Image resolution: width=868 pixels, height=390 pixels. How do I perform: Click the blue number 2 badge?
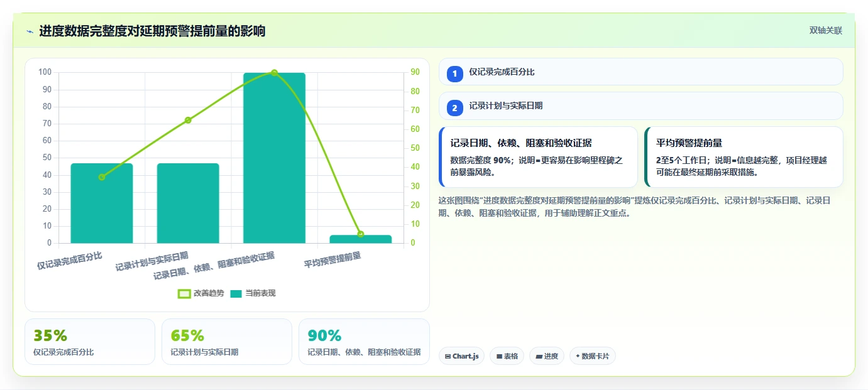pyautogui.click(x=455, y=107)
